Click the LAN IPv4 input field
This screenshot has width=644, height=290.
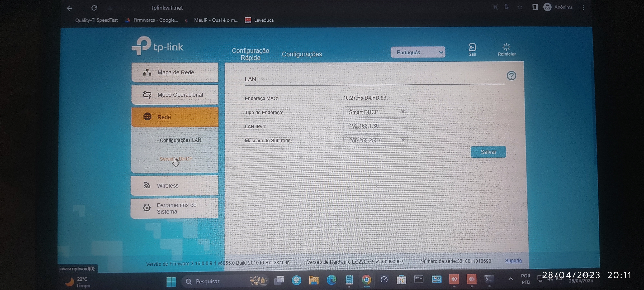(x=375, y=126)
